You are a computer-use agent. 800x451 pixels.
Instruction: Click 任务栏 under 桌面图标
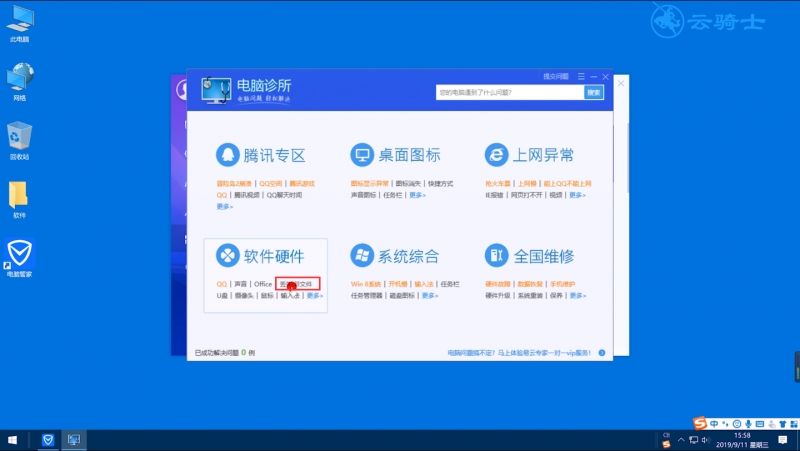click(x=393, y=195)
